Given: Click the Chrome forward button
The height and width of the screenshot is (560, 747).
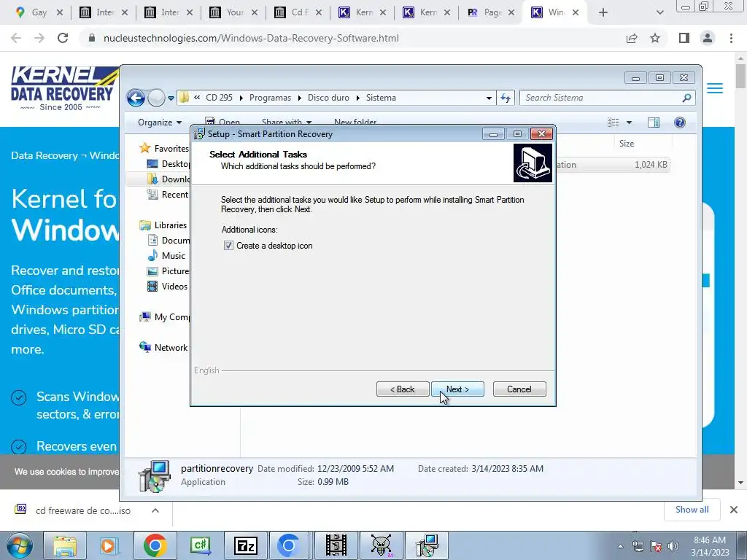Looking at the screenshot, I should coord(39,38).
